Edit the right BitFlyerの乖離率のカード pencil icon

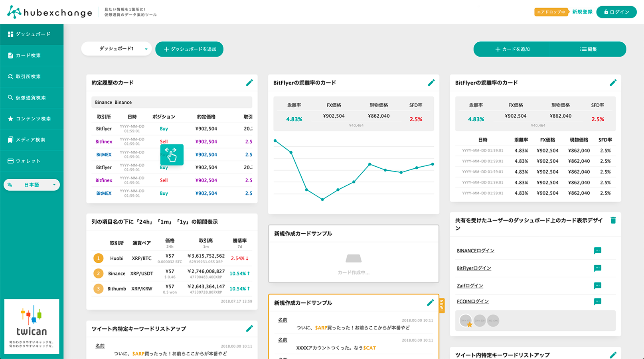(613, 83)
